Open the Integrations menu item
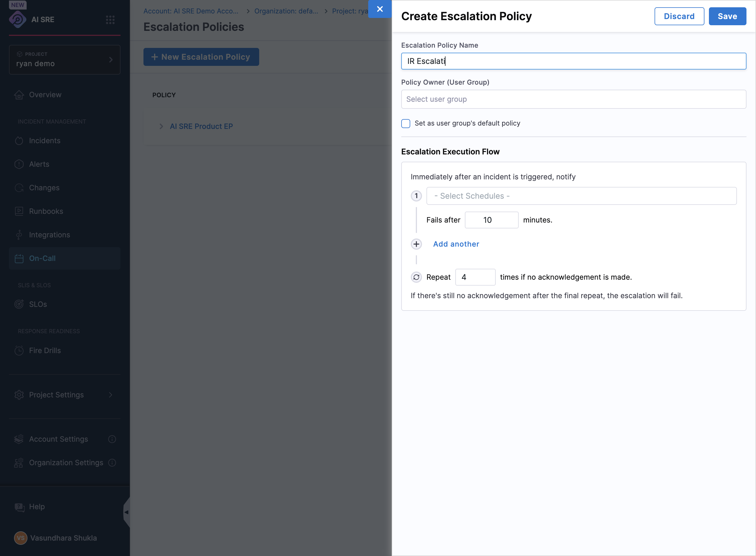The image size is (756, 556). click(65, 235)
